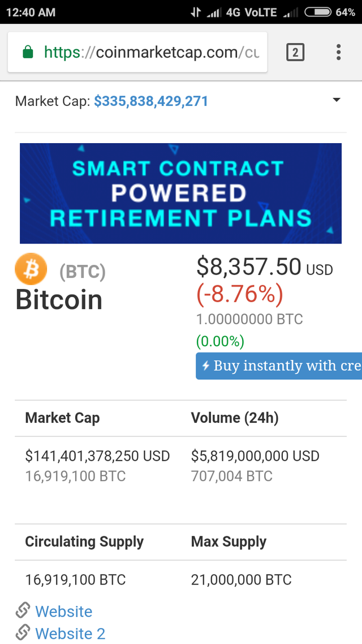This screenshot has width=362, height=644.
Task: Tap the orange Bitcoin logo icon
Action: 32,269
